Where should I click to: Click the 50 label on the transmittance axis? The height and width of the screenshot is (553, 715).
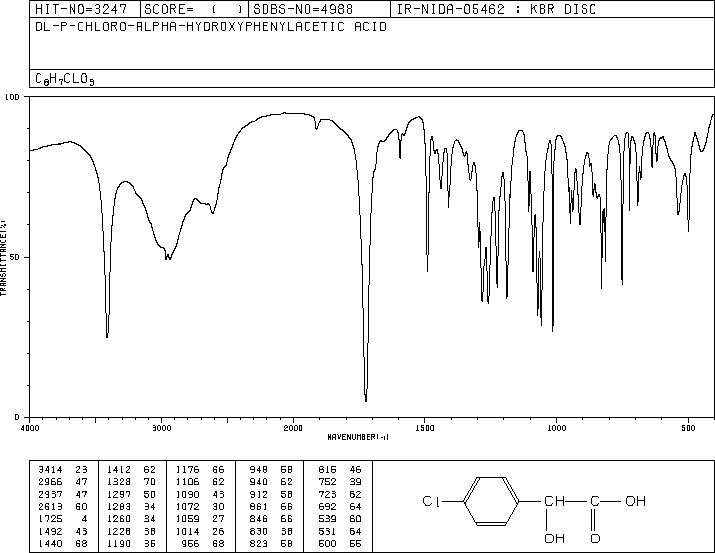15,257
